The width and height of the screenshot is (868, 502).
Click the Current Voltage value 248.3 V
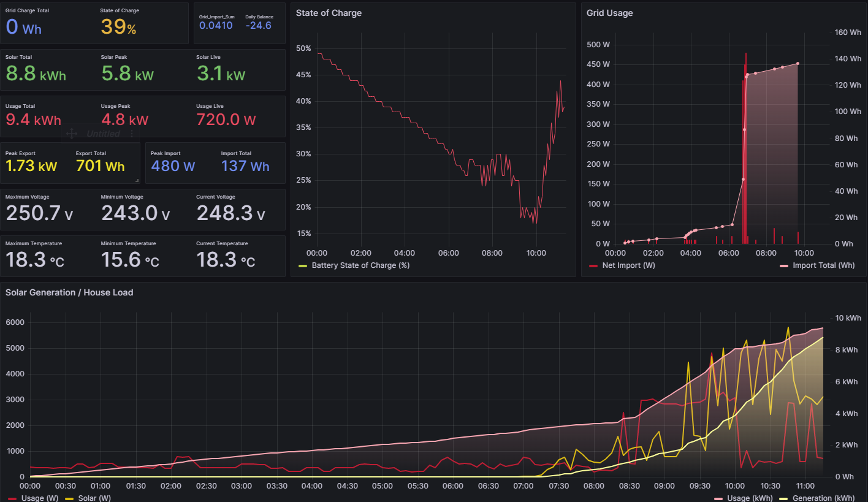click(x=230, y=213)
